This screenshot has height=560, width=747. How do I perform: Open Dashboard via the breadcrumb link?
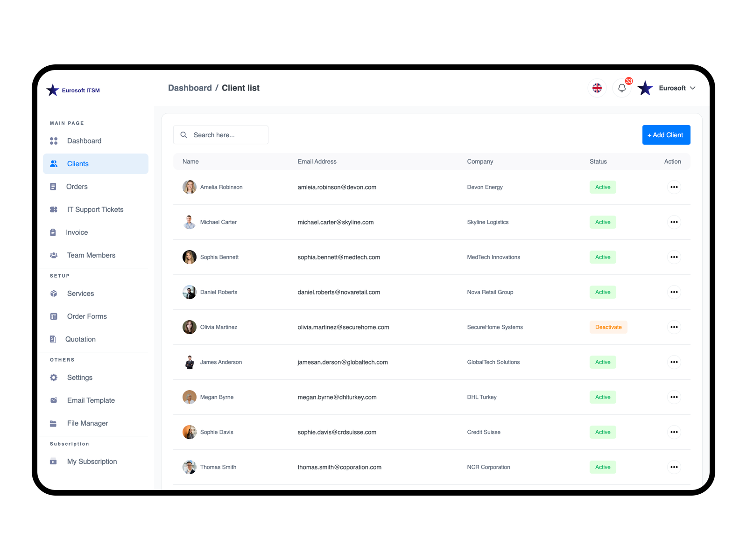coord(190,88)
